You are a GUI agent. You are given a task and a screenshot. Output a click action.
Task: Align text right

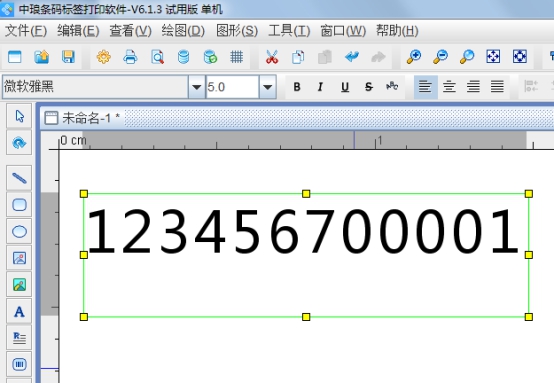coord(473,87)
